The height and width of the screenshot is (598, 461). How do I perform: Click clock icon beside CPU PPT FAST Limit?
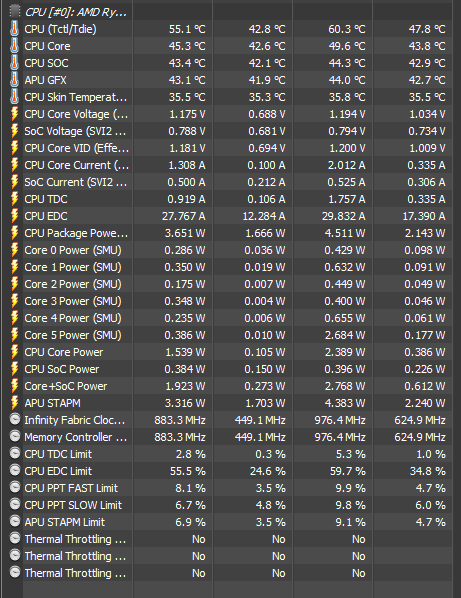click(15, 487)
